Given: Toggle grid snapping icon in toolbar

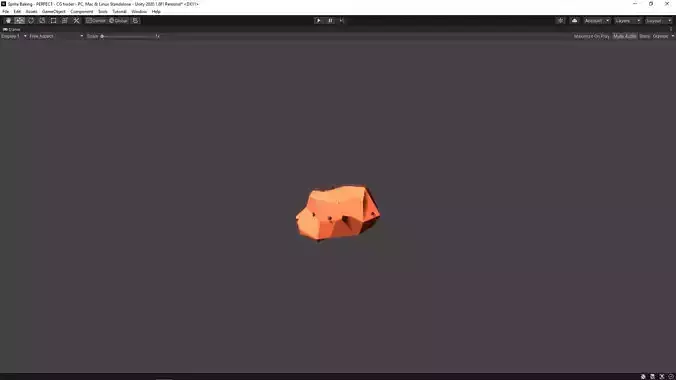Looking at the screenshot, I should [x=135, y=21].
